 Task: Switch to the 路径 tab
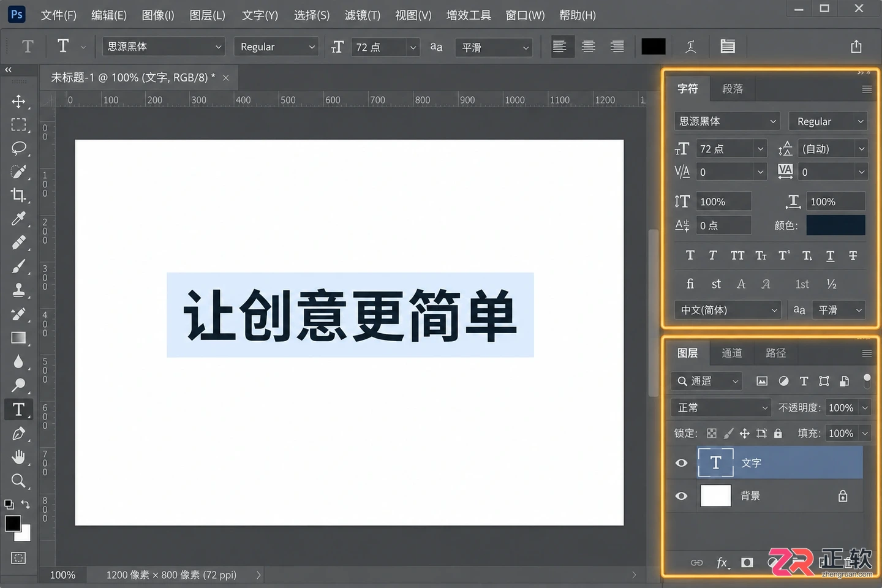(x=776, y=353)
